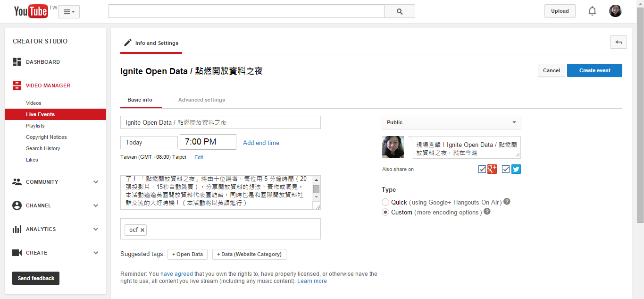Click help icon beside Quick type
Viewport: 644px width, 299px height.
click(x=507, y=202)
